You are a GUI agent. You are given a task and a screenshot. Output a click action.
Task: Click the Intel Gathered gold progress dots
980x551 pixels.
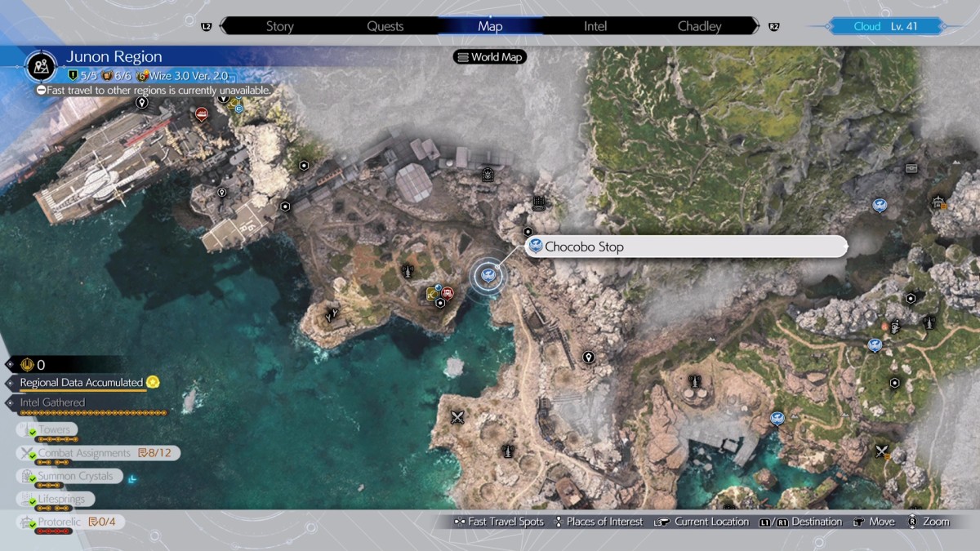93,413
